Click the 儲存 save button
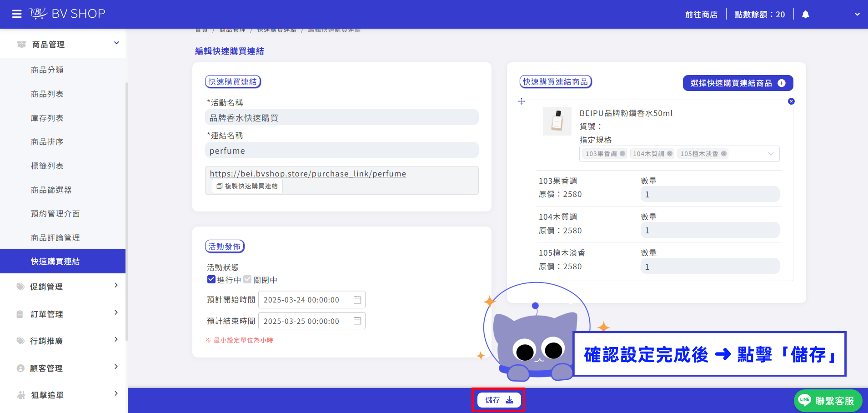The image size is (868, 413). tap(499, 400)
